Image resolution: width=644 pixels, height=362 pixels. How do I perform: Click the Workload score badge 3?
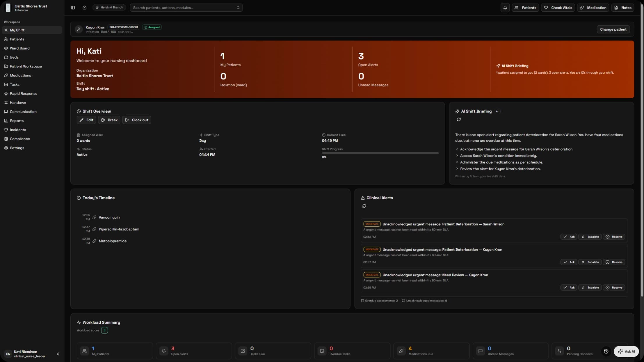pyautogui.click(x=104, y=330)
